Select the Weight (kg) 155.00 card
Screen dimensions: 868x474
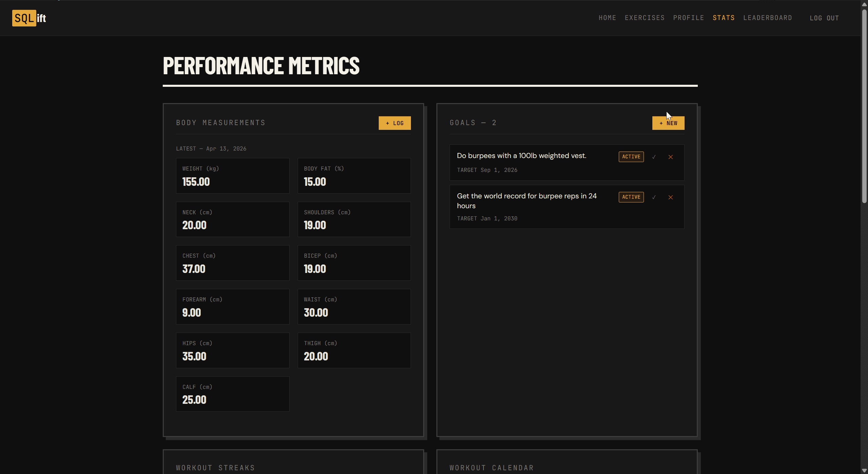point(233,176)
